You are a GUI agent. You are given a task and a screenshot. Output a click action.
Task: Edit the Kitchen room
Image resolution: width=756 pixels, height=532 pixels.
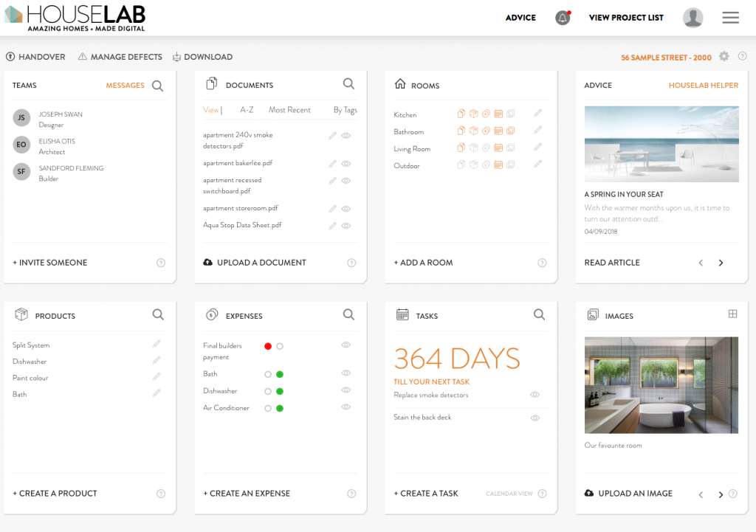[x=537, y=113]
